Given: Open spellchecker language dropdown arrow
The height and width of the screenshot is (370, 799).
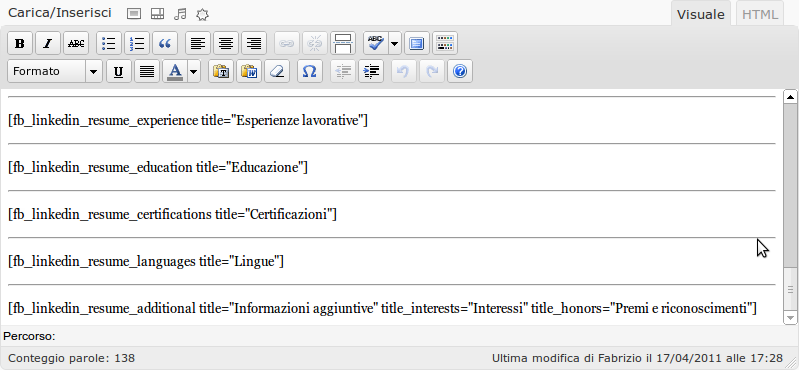Looking at the screenshot, I should (395, 44).
